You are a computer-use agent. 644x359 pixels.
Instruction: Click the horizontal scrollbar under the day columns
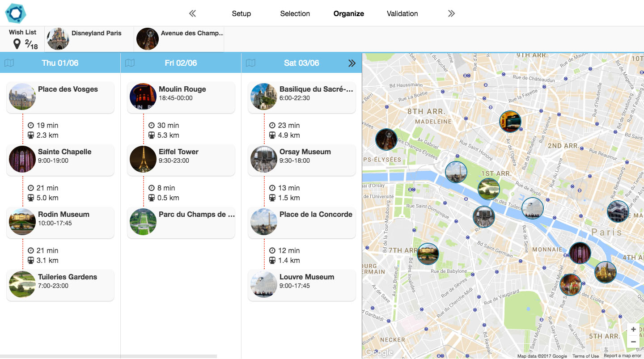(108, 356)
